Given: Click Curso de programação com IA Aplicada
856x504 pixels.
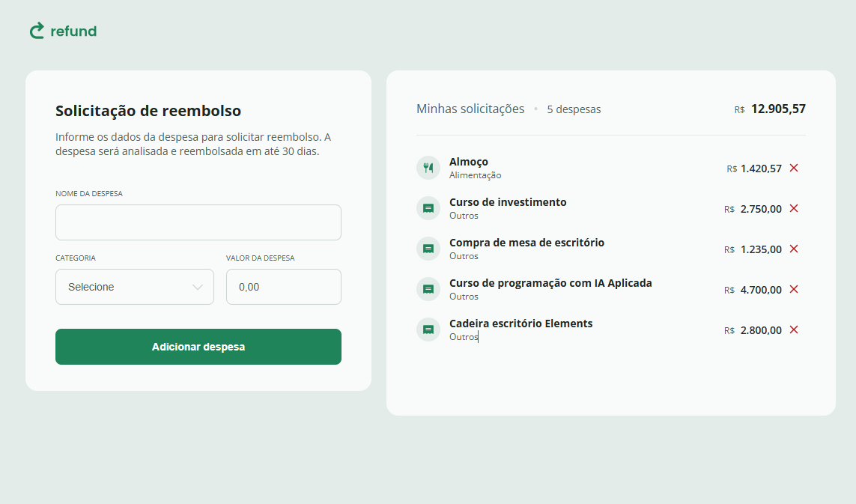Looking at the screenshot, I should coord(550,283).
